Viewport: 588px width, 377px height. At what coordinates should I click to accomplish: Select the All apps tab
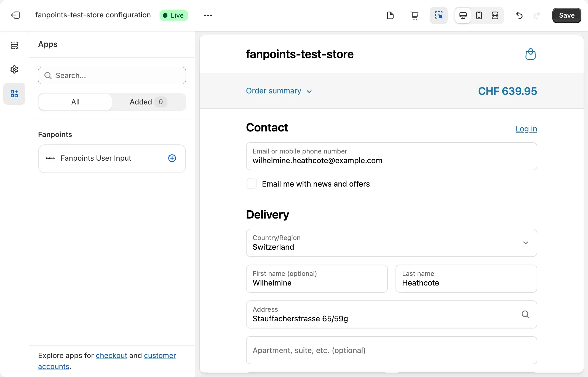pos(75,102)
